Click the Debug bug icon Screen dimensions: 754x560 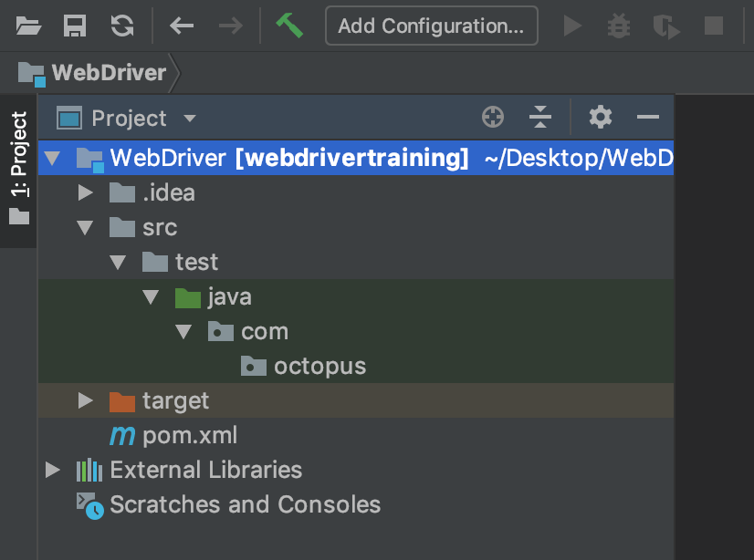tap(619, 26)
